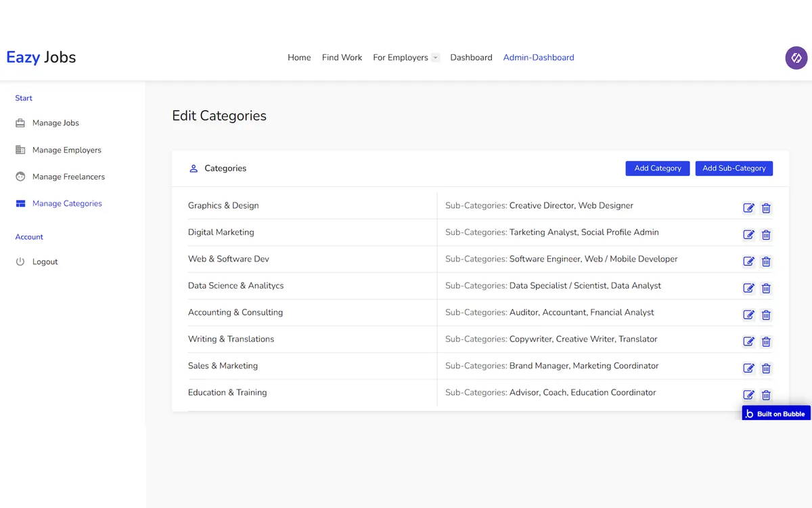Click the Data Specialist / Scientist, Data Analyst text
Viewport: 812px width, 508px height.
tap(585, 286)
